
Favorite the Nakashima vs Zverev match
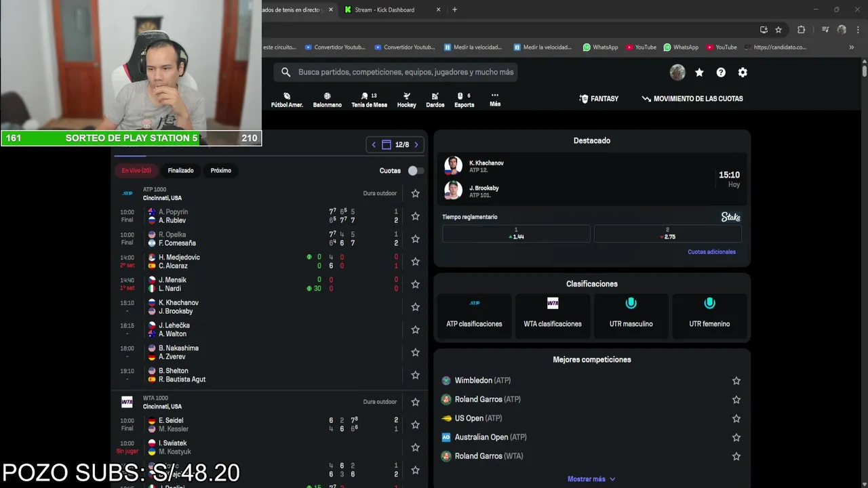pos(415,352)
